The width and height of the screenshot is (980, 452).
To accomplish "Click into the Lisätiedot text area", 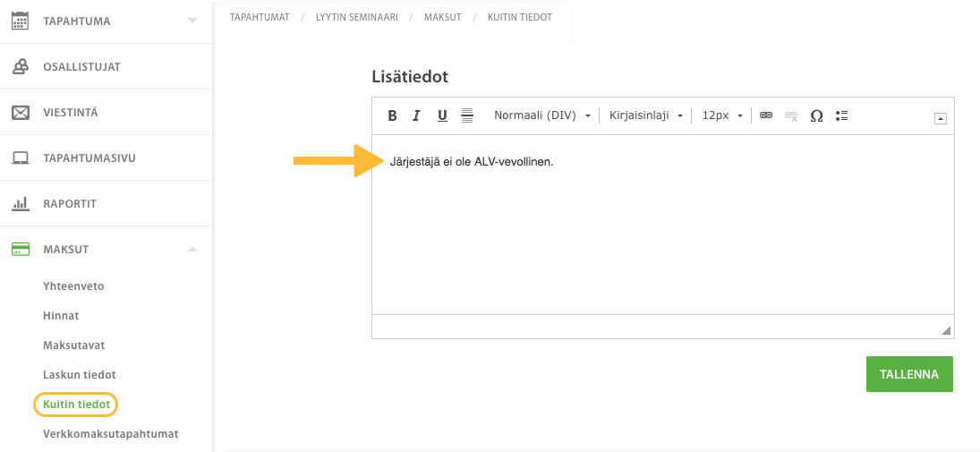I will pos(663,225).
